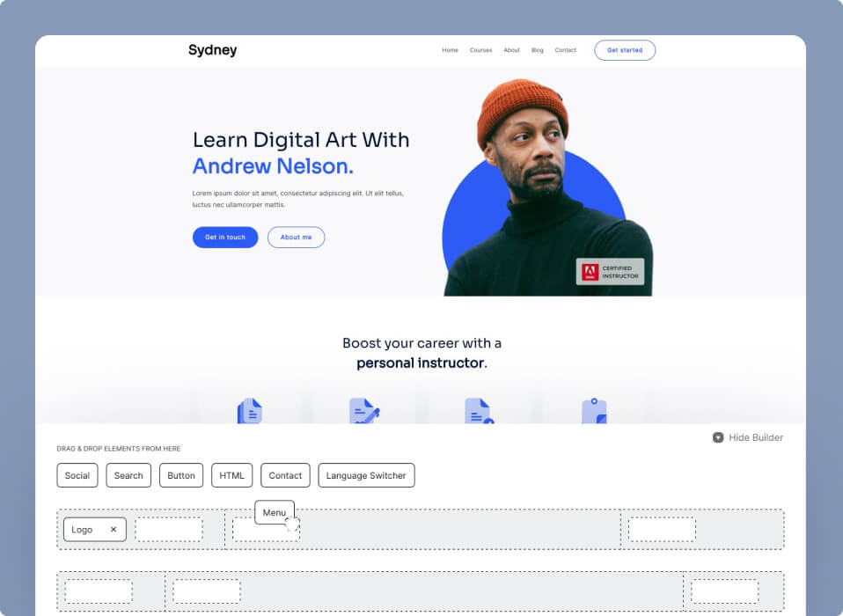Open the Blog navigation item
Screen dimensions: 843x616
coord(538,50)
